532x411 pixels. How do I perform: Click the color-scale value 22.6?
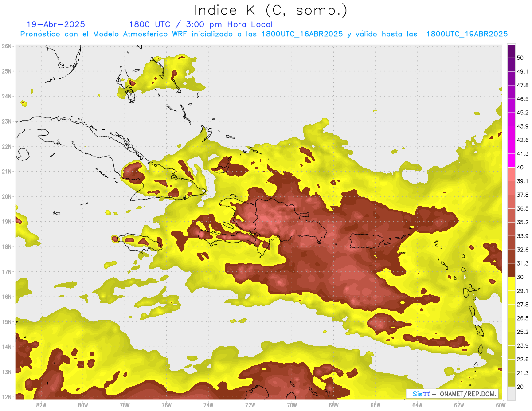pyautogui.click(x=523, y=360)
